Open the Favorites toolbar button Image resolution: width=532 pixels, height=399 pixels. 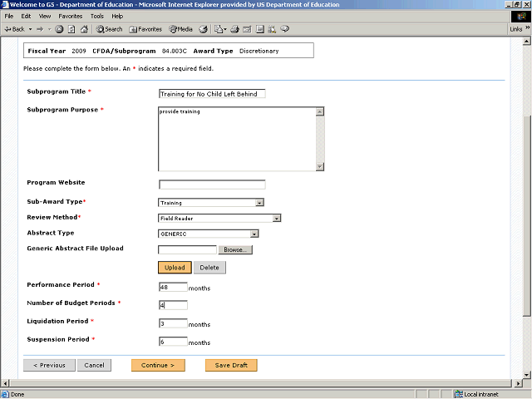click(145, 29)
